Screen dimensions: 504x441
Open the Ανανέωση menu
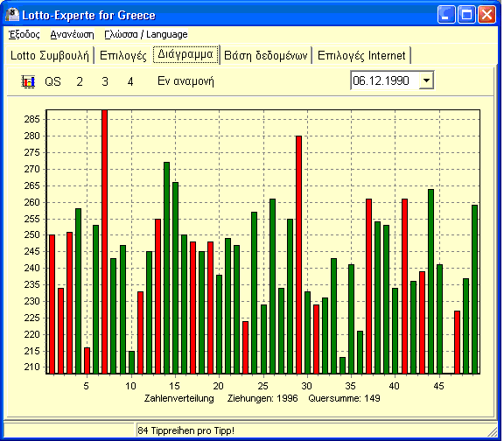click(x=72, y=34)
